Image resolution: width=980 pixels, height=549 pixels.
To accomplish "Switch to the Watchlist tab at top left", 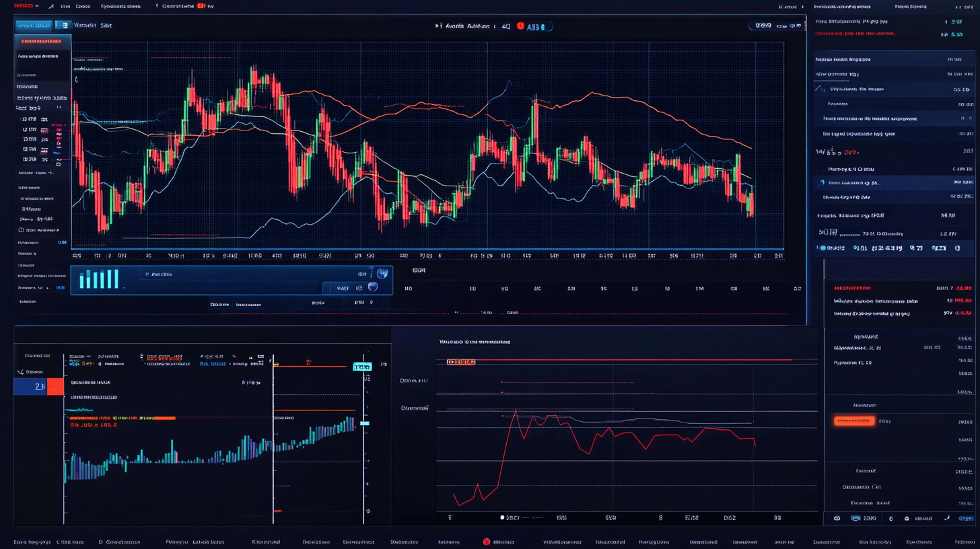I will click(85, 26).
